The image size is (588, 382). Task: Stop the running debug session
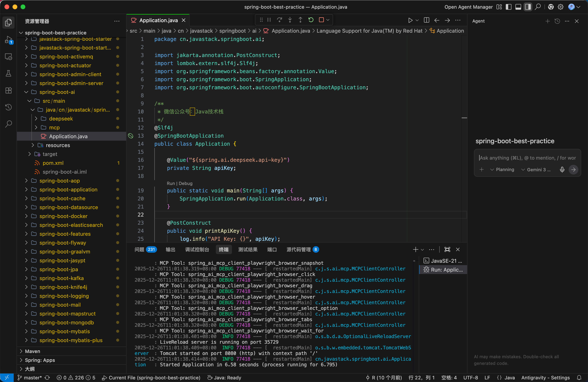[x=321, y=20]
